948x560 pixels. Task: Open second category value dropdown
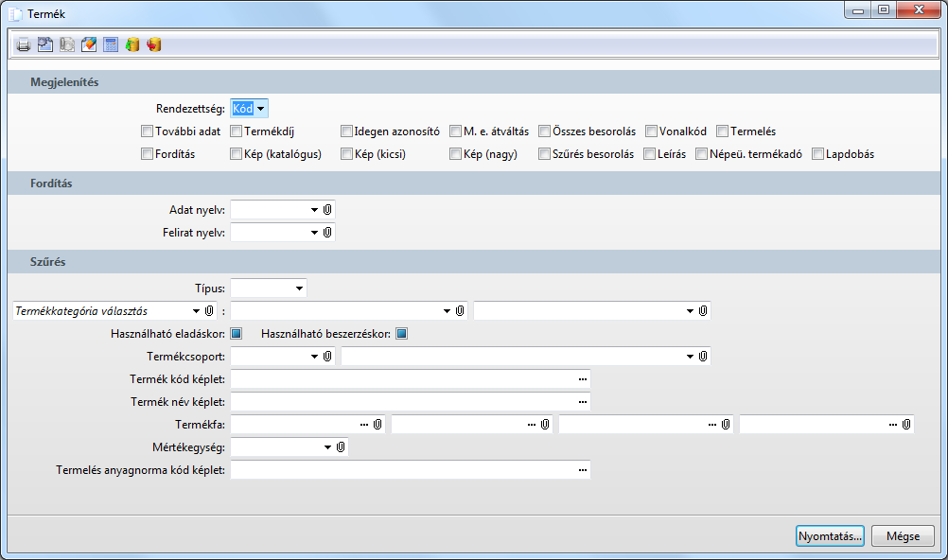tap(690, 311)
